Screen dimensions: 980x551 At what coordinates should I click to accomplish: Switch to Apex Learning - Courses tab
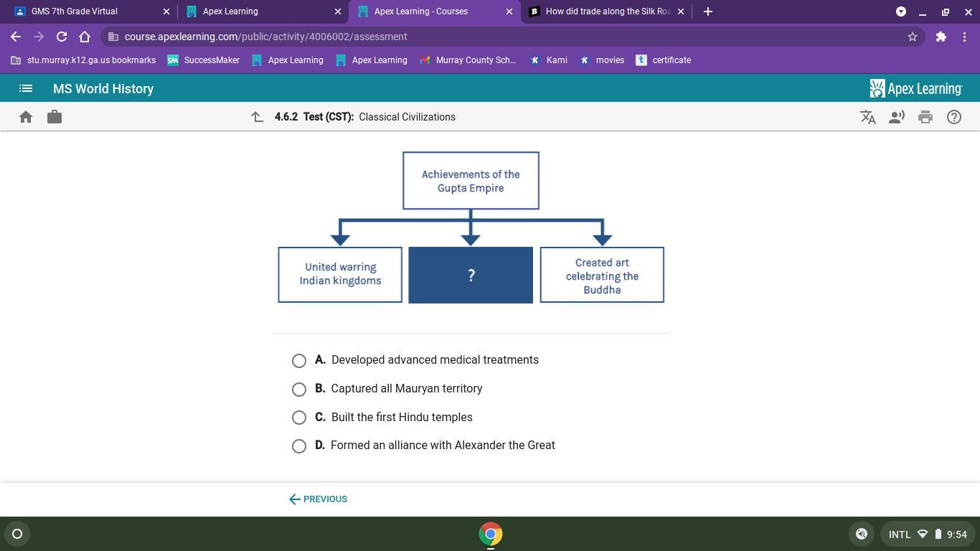coord(435,11)
